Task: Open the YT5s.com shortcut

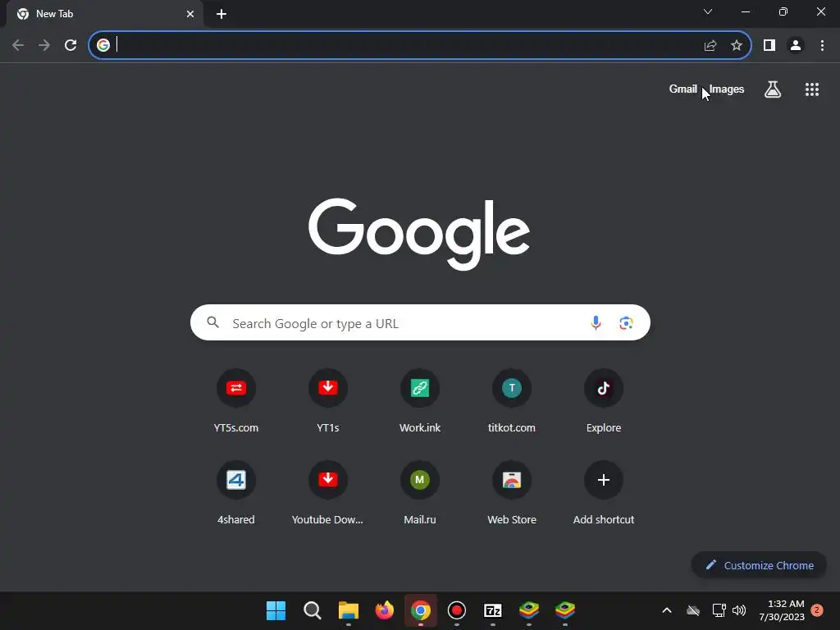Action: [236, 400]
